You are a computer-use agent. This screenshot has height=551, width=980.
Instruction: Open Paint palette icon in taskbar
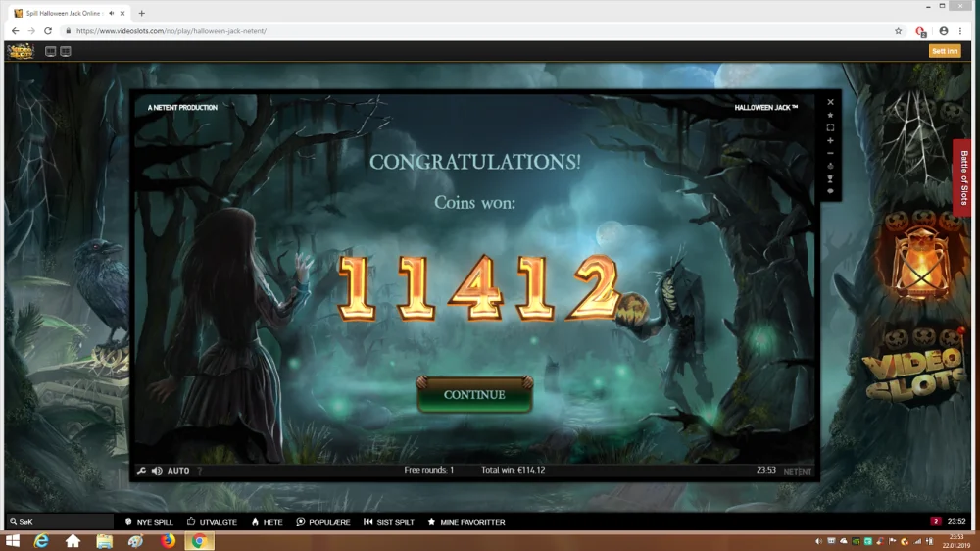(x=135, y=541)
